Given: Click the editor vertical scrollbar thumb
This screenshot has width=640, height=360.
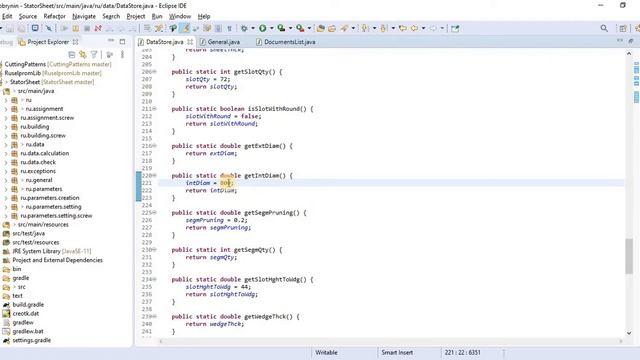Looking at the screenshot, I should (x=629, y=256).
